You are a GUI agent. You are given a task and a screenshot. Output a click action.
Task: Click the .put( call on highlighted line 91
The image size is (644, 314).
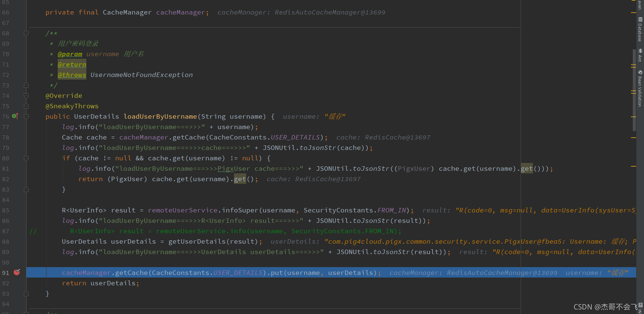click(x=277, y=273)
